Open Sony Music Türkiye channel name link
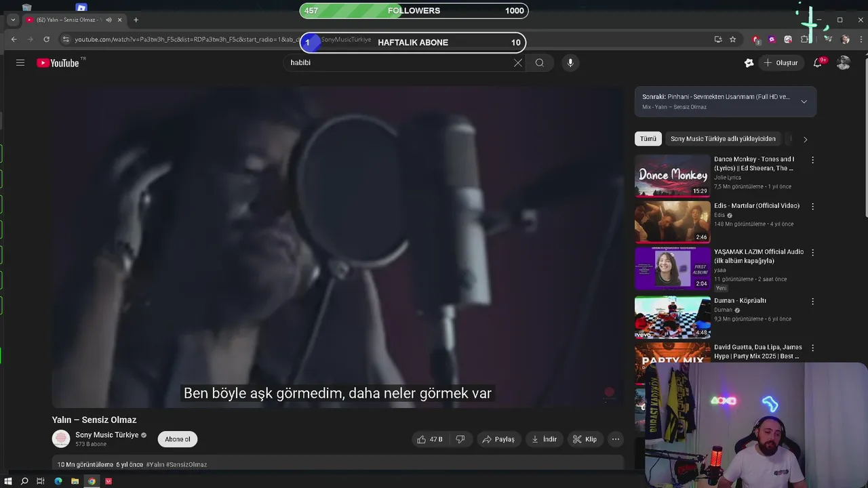The image size is (868, 488). (x=107, y=435)
